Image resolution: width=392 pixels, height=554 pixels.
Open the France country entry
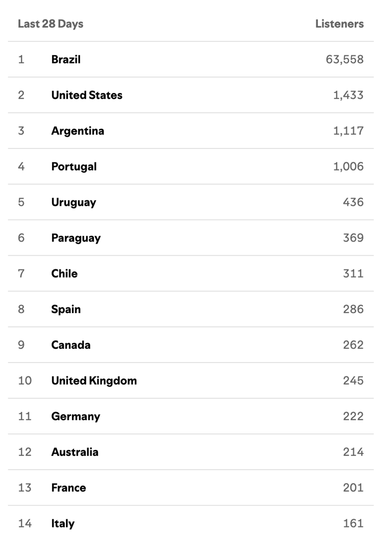point(68,488)
